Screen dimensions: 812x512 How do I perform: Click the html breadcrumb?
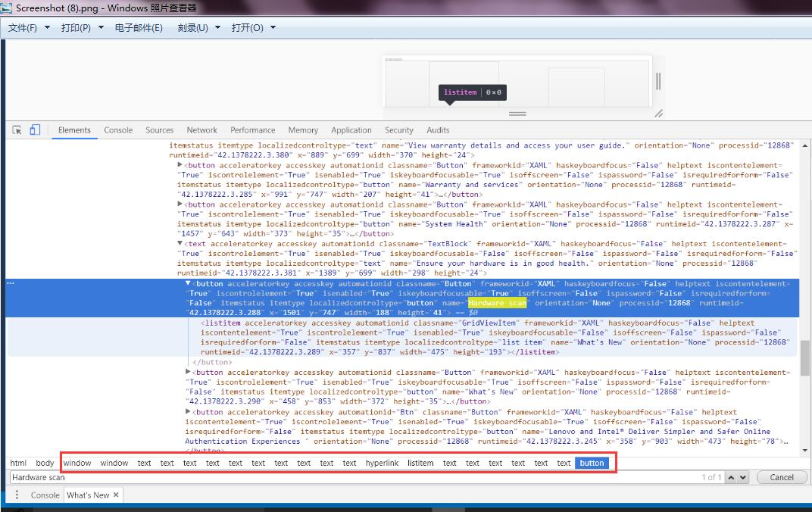18,463
